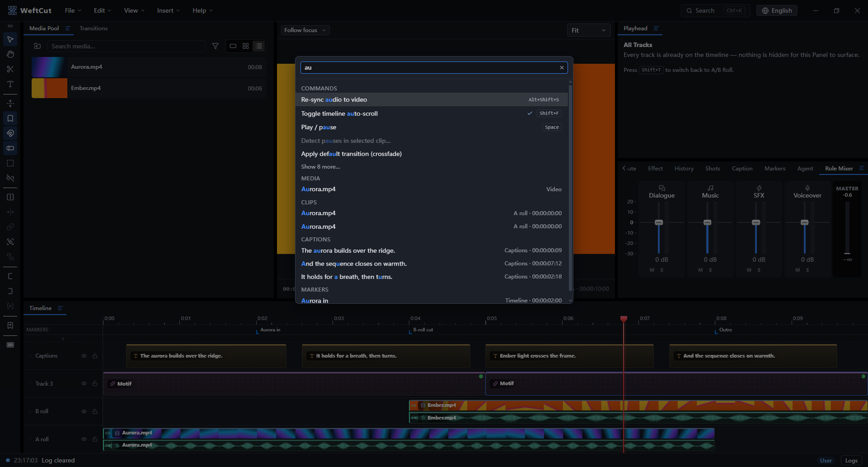
Task: Click the bookmark marker tool
Action: click(10, 118)
